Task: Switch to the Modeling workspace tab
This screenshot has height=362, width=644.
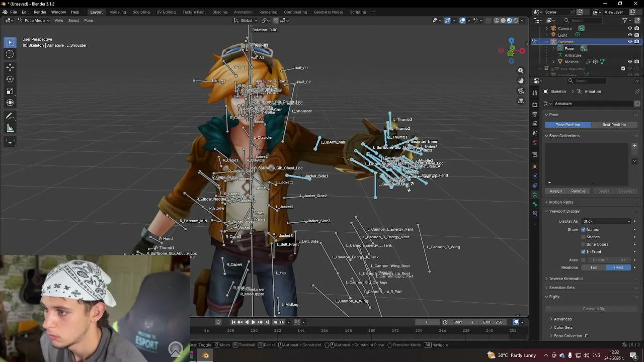Action: pos(117,12)
